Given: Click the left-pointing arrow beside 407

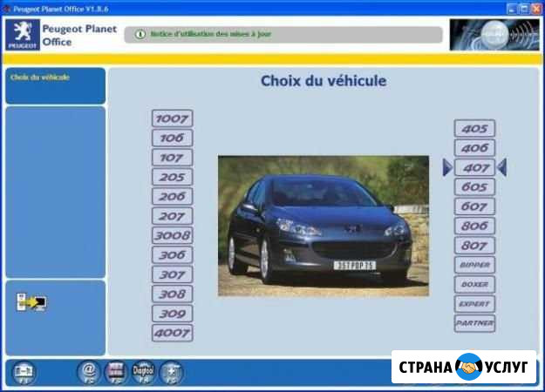Looking at the screenshot, I should coord(502,167).
